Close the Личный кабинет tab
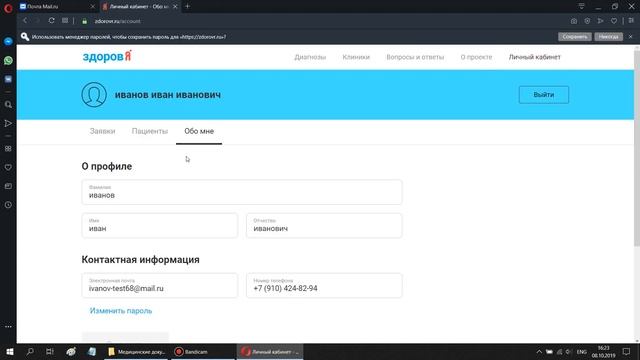The image size is (640, 360). coord(175,7)
